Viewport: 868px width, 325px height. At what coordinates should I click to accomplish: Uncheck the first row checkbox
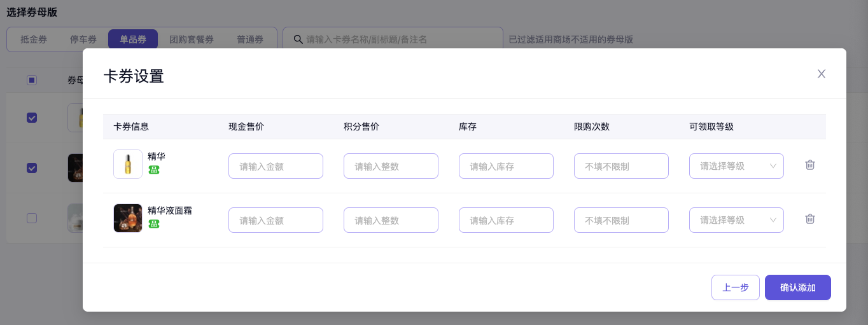point(32,118)
